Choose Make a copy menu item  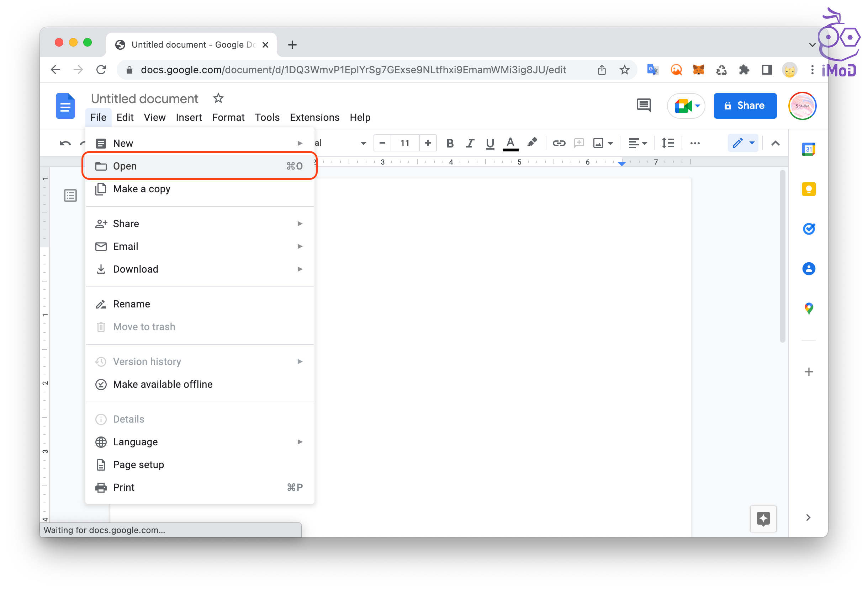pyautogui.click(x=142, y=189)
